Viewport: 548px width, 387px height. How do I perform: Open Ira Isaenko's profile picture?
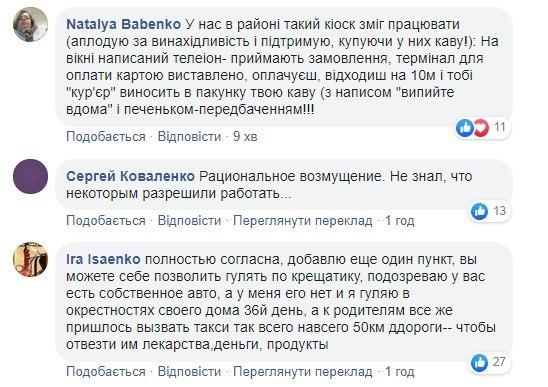[30, 259]
